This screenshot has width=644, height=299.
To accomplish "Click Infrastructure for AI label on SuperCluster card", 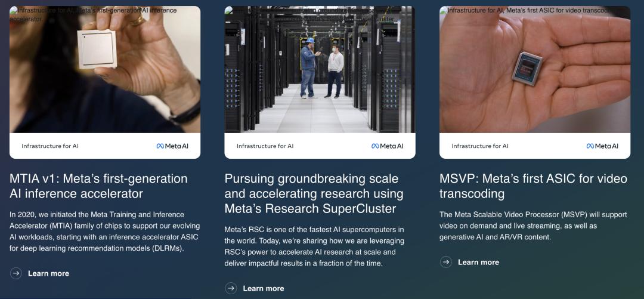I will coord(265,146).
